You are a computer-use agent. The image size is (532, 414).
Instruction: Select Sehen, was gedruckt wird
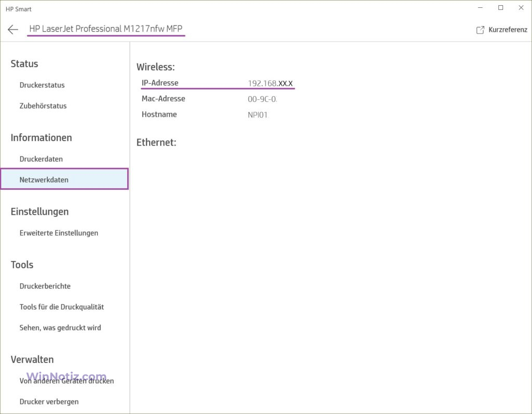click(x=60, y=328)
